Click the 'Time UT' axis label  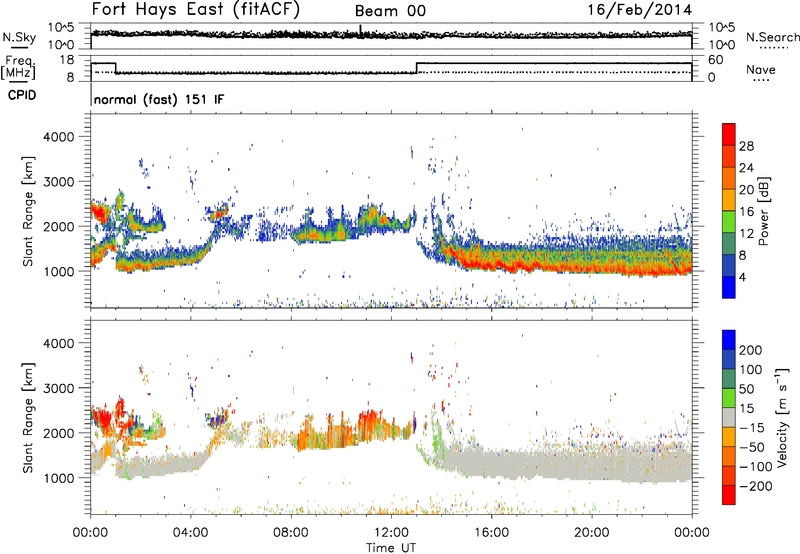(x=391, y=548)
